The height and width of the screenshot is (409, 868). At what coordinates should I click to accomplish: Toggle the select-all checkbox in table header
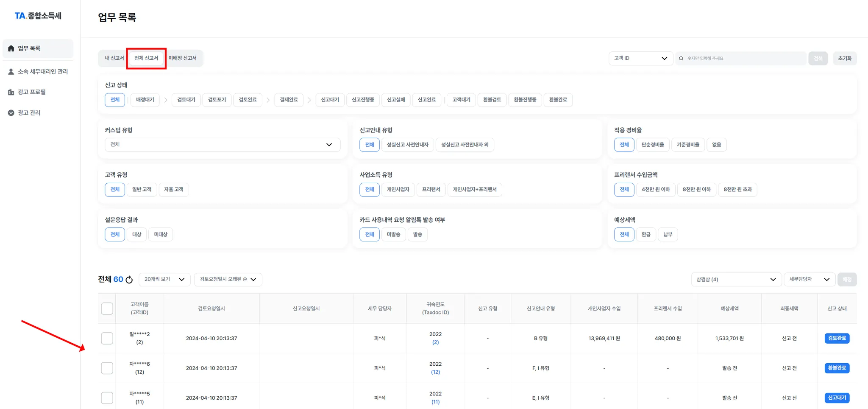pyautogui.click(x=107, y=308)
